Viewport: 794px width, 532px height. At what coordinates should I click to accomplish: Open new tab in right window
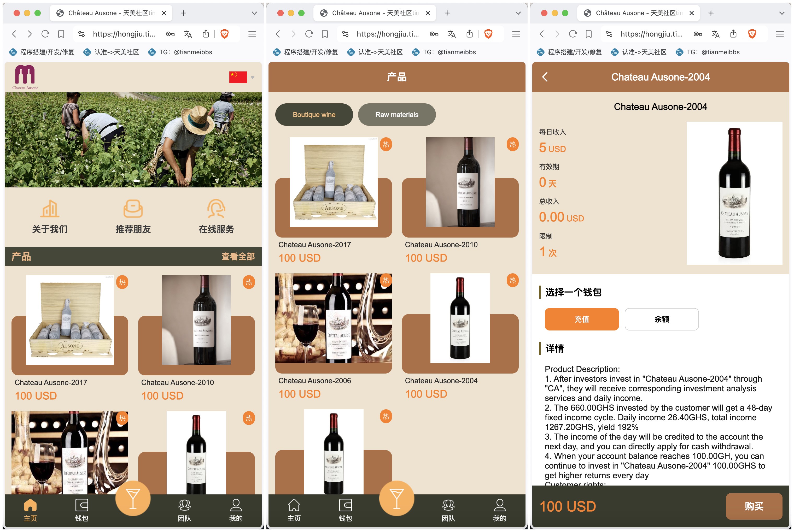[711, 13]
